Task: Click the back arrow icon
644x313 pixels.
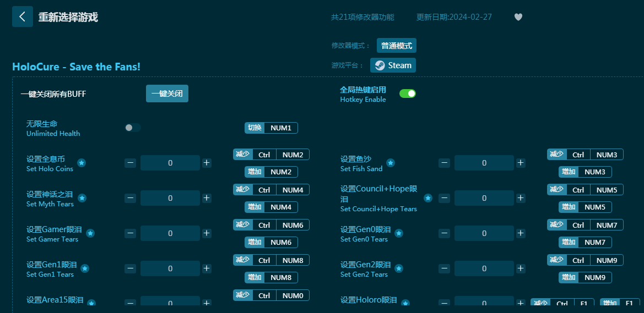Action: point(22,17)
